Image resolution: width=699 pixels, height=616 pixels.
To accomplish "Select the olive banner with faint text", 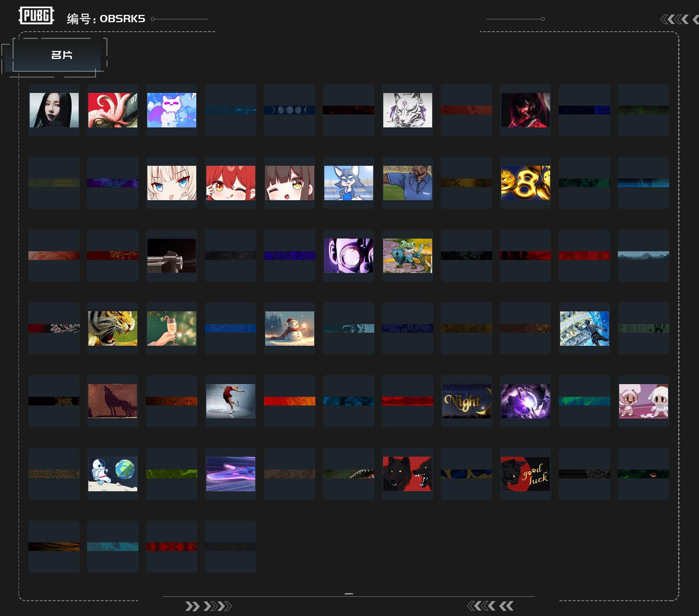I will (54, 183).
